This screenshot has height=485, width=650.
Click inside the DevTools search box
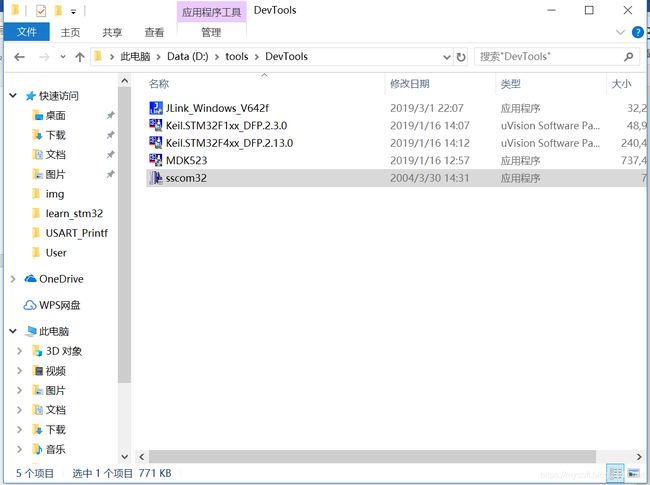pos(549,57)
